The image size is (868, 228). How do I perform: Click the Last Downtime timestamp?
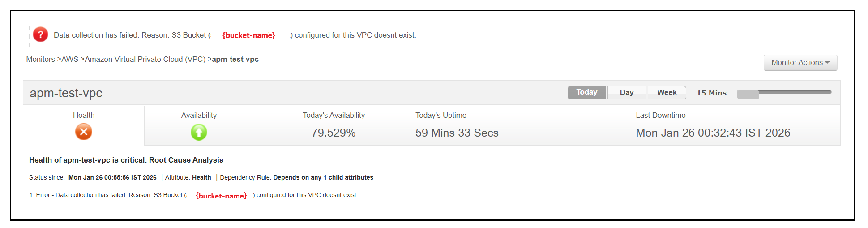(713, 133)
